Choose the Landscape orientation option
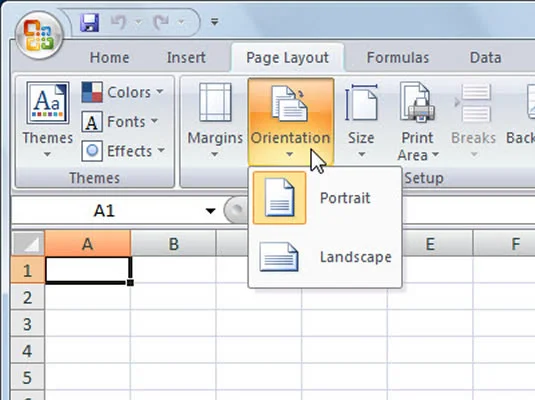This screenshot has width=535, height=400. (x=325, y=257)
